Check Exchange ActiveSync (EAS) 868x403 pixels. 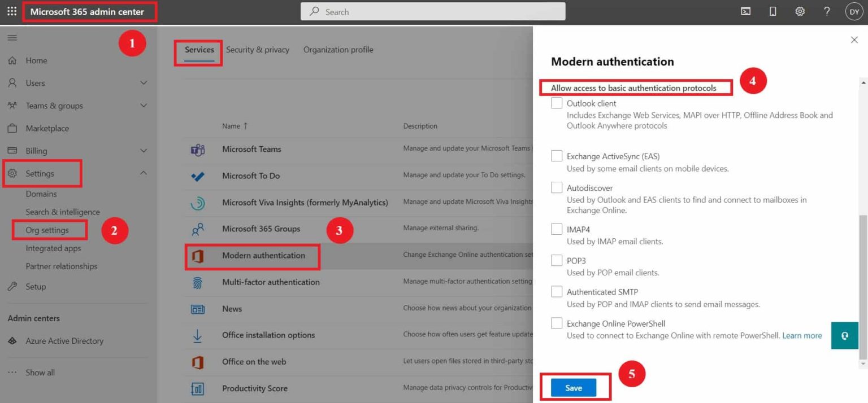click(556, 156)
